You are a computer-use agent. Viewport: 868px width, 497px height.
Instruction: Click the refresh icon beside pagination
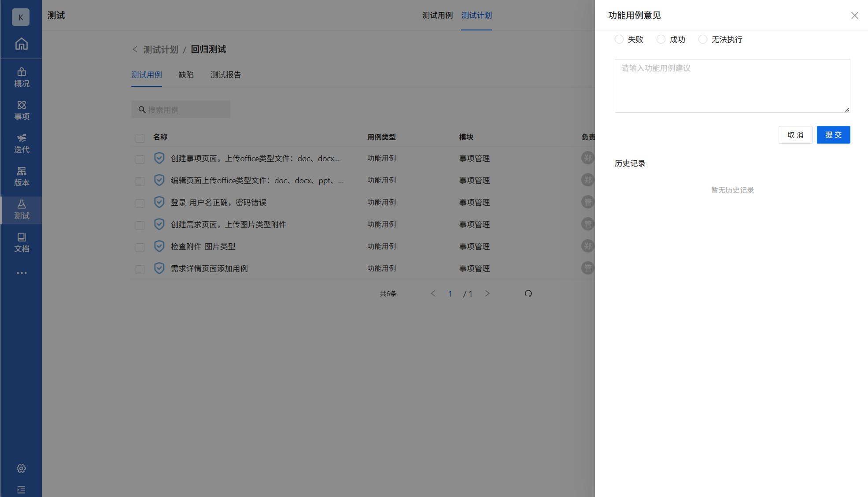528,293
